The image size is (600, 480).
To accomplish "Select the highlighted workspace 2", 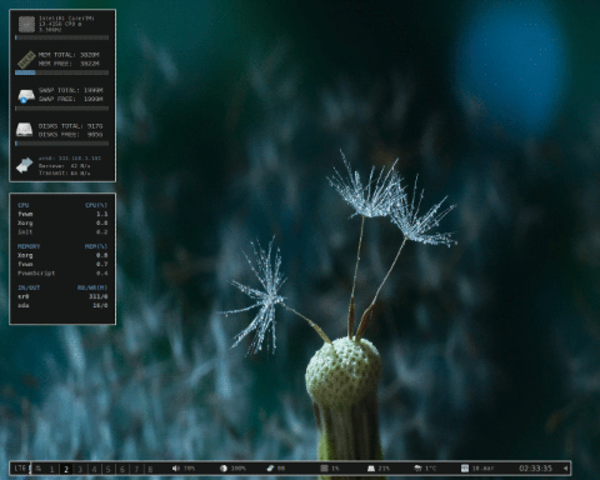I will (x=66, y=469).
